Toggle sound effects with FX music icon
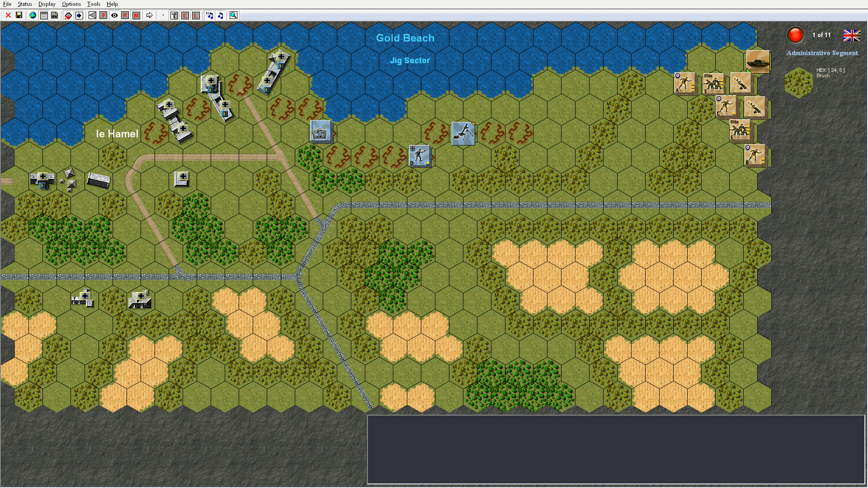The width and height of the screenshot is (868, 488). [209, 15]
